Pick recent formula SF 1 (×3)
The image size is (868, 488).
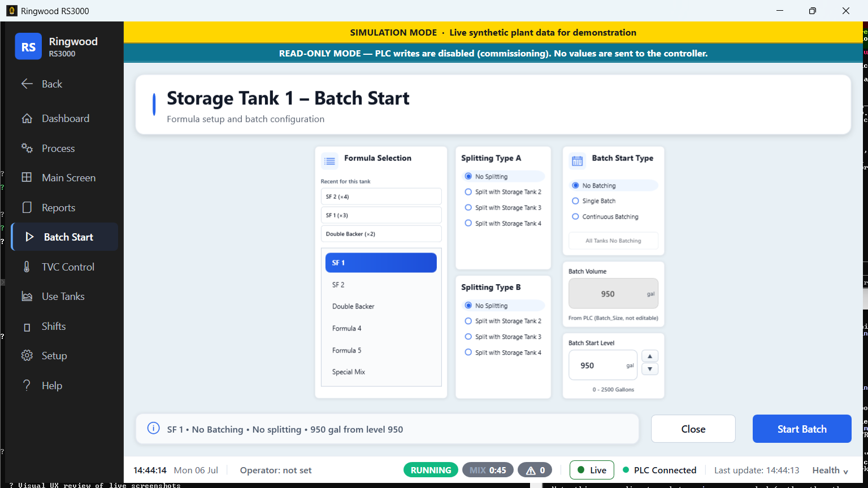tap(381, 215)
